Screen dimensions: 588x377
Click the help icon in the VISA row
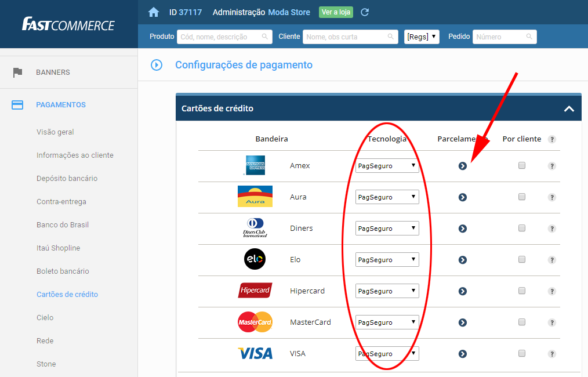(x=551, y=354)
